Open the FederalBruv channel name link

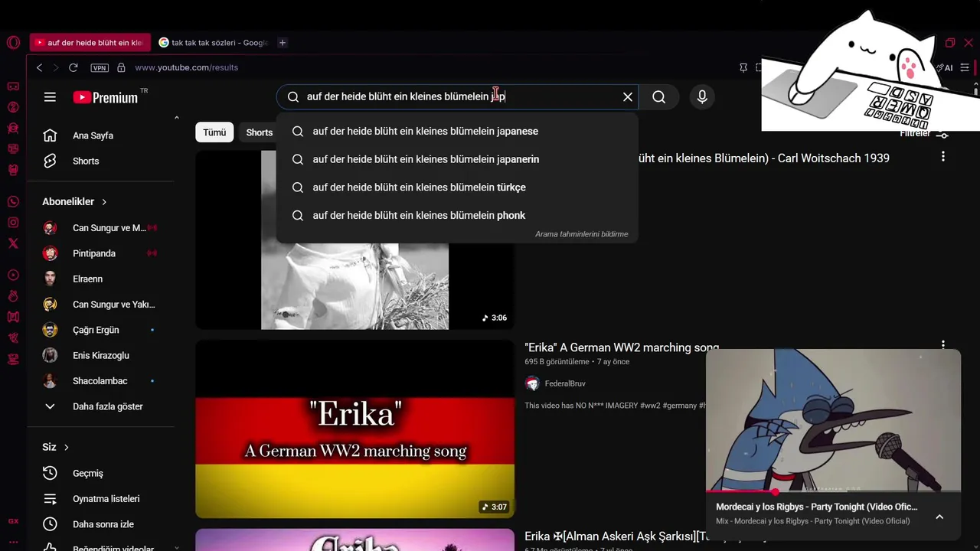point(565,383)
